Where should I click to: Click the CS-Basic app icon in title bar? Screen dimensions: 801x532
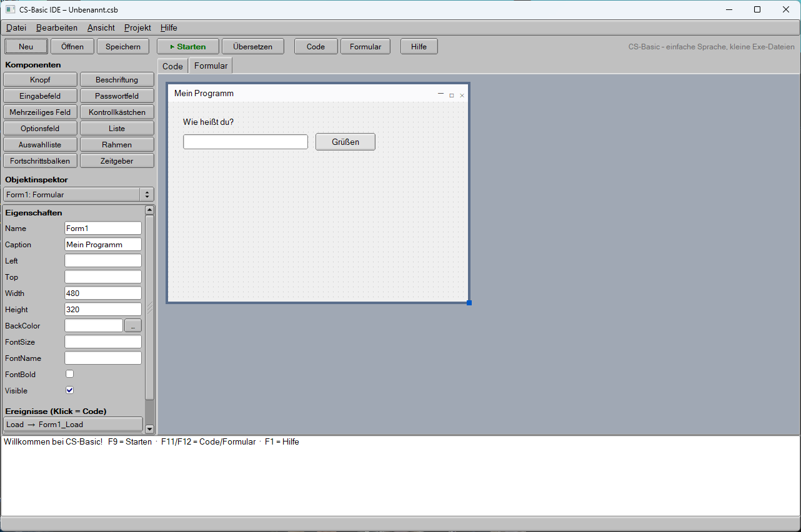(11, 9)
